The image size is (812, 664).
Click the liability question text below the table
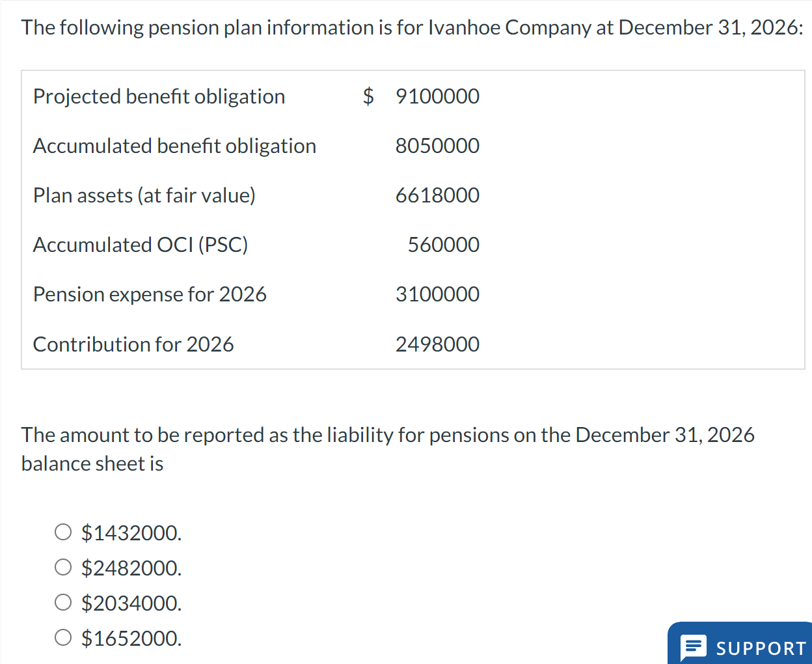[388, 435]
